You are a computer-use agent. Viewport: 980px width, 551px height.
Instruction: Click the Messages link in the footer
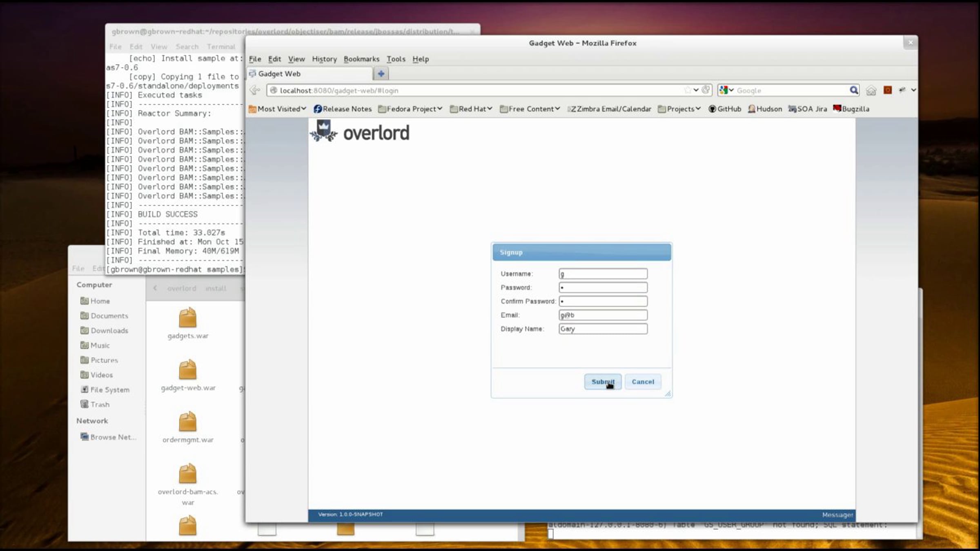point(837,515)
